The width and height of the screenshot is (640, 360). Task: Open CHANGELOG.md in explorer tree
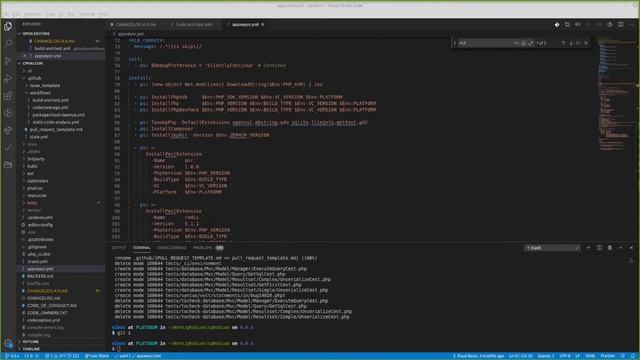point(43,298)
